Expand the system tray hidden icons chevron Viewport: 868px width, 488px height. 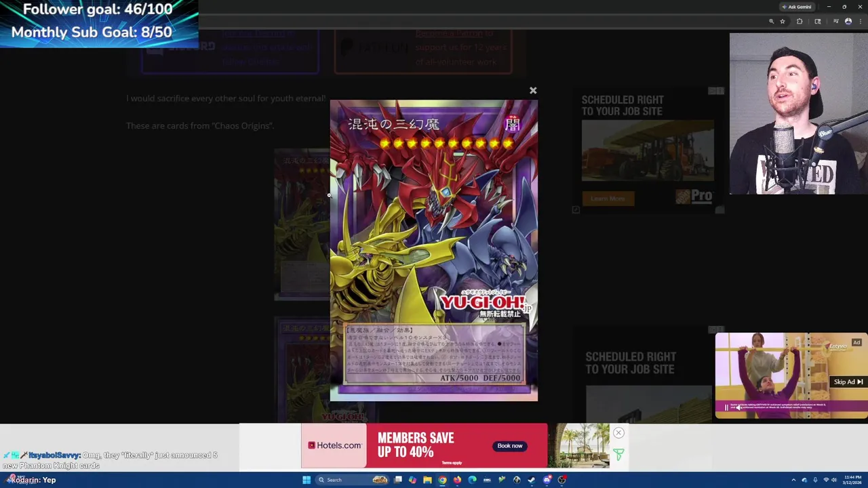(x=793, y=480)
